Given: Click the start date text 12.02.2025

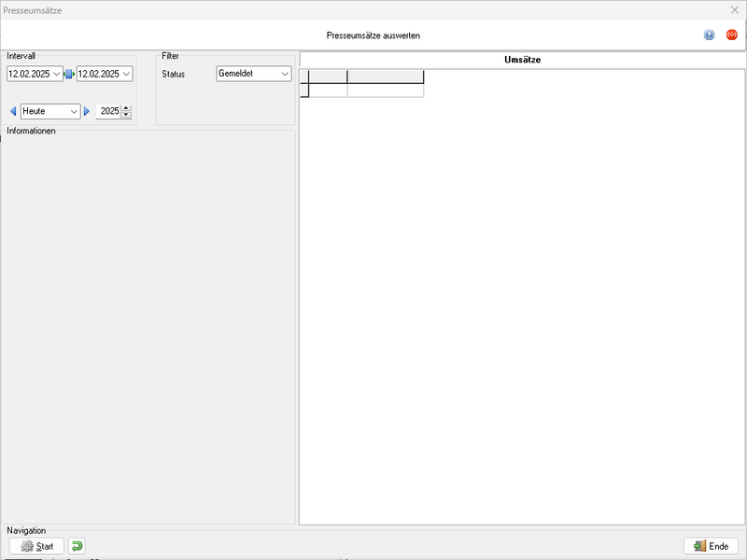Looking at the screenshot, I should 29,74.
